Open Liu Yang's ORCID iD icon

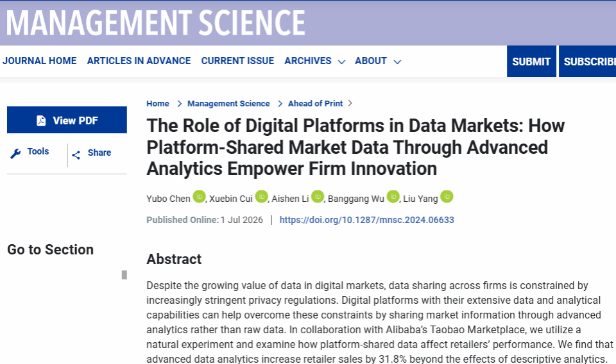pyautogui.click(x=447, y=197)
